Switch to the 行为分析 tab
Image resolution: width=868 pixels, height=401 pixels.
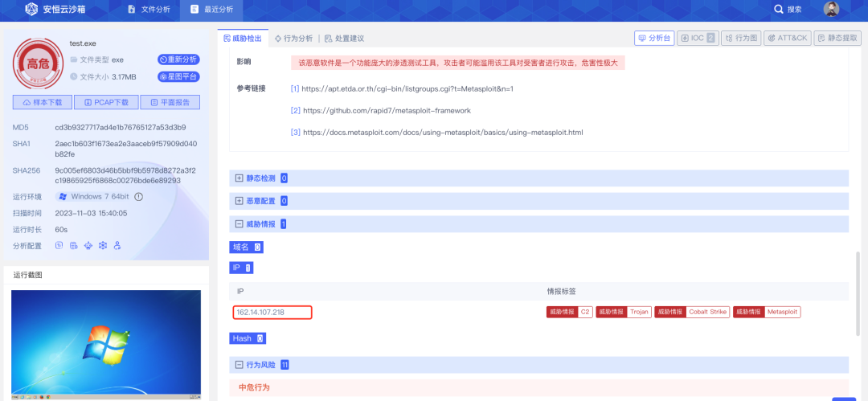pyautogui.click(x=293, y=38)
